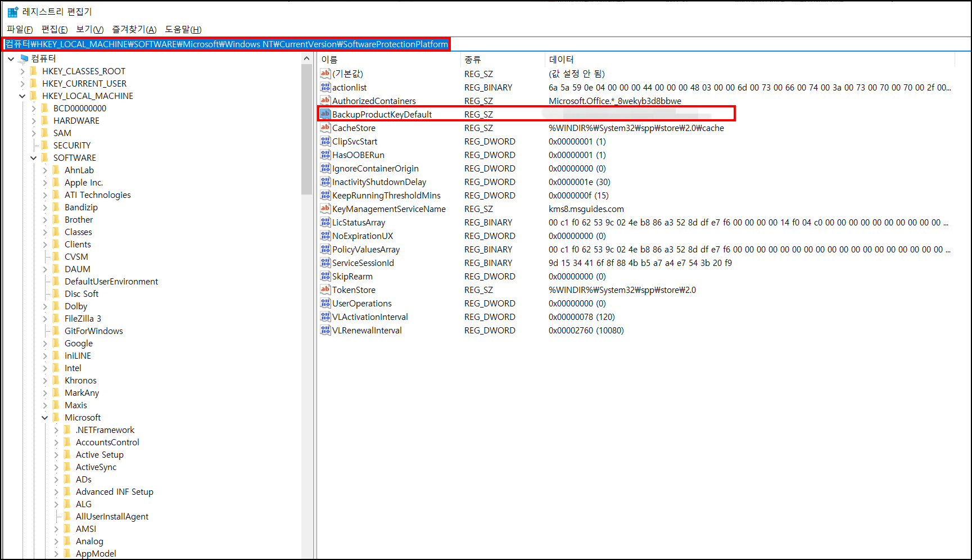The height and width of the screenshot is (560, 972).
Task: Select the DefaultUserEnvironment key
Action: pos(111,281)
